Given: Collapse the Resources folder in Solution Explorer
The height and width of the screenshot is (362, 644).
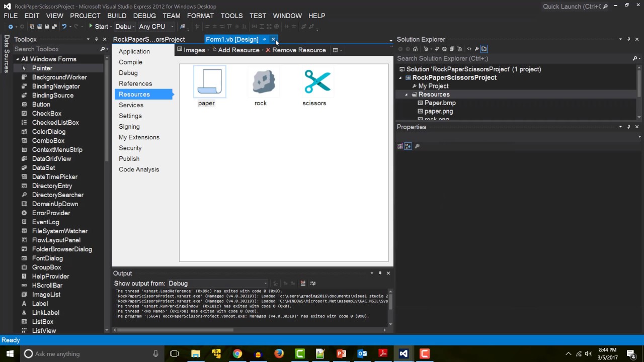Looking at the screenshot, I should pyautogui.click(x=407, y=95).
